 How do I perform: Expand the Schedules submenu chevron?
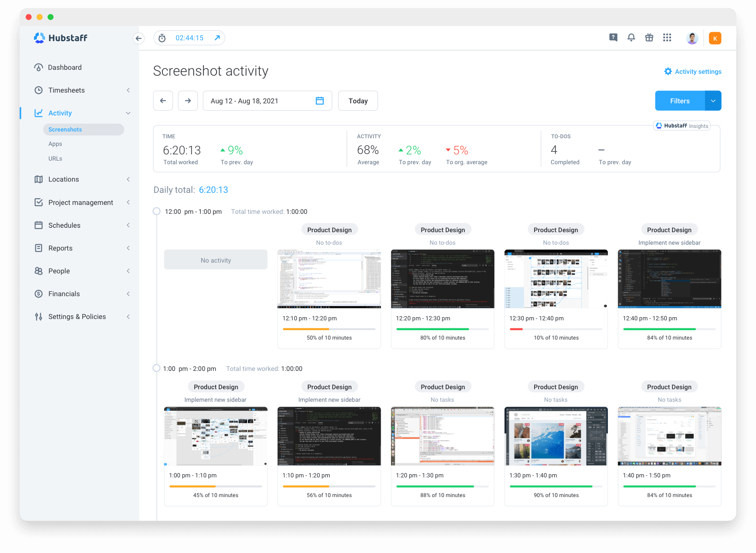click(x=128, y=225)
